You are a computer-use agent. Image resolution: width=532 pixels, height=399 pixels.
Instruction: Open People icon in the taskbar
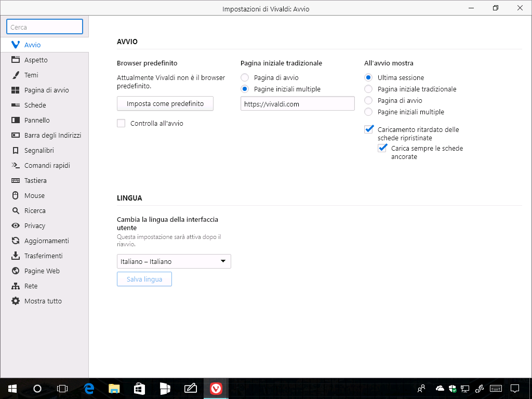(421, 388)
